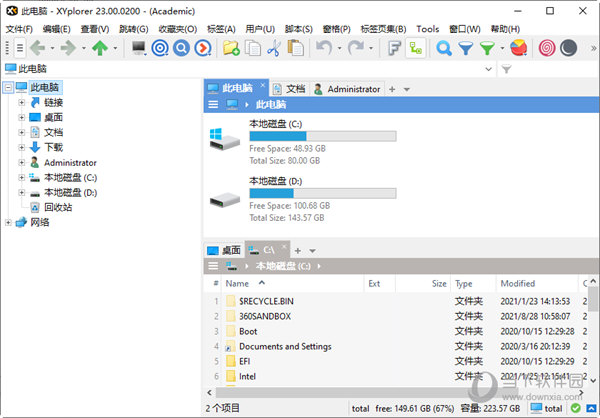The height and width of the screenshot is (418, 600).
Task: Click the 本地磁盘 (D:) usage bar
Action: (323, 193)
